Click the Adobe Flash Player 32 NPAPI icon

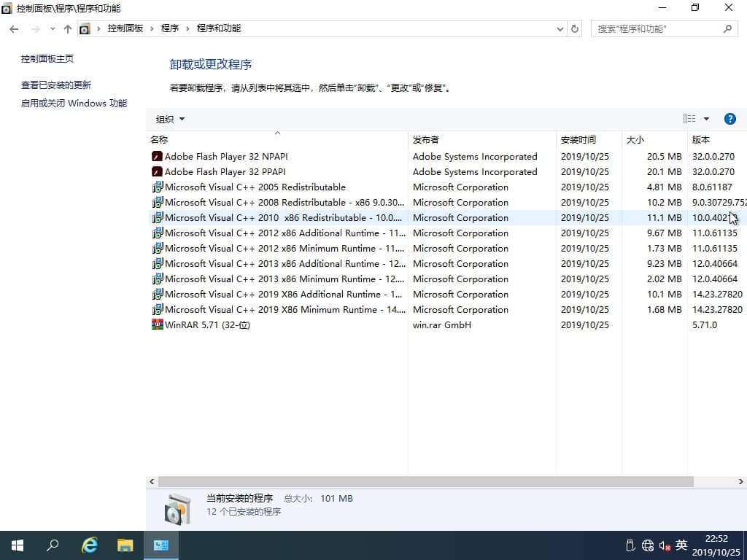pyautogui.click(x=157, y=156)
